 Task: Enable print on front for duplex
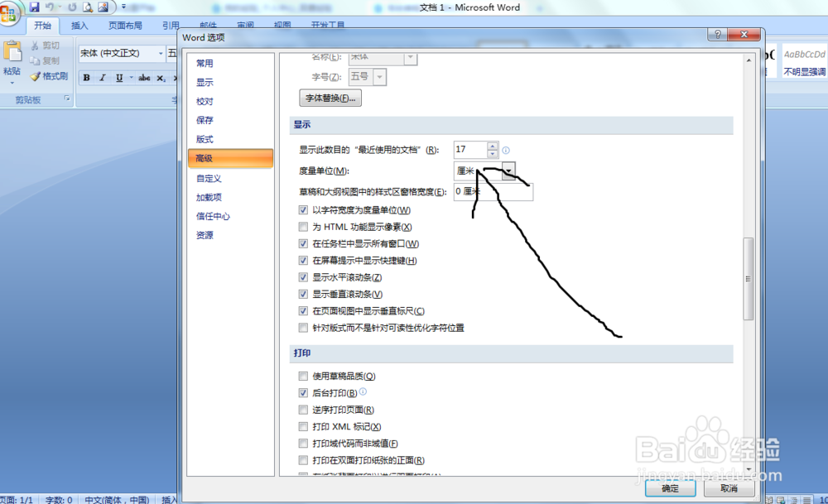coord(303,461)
